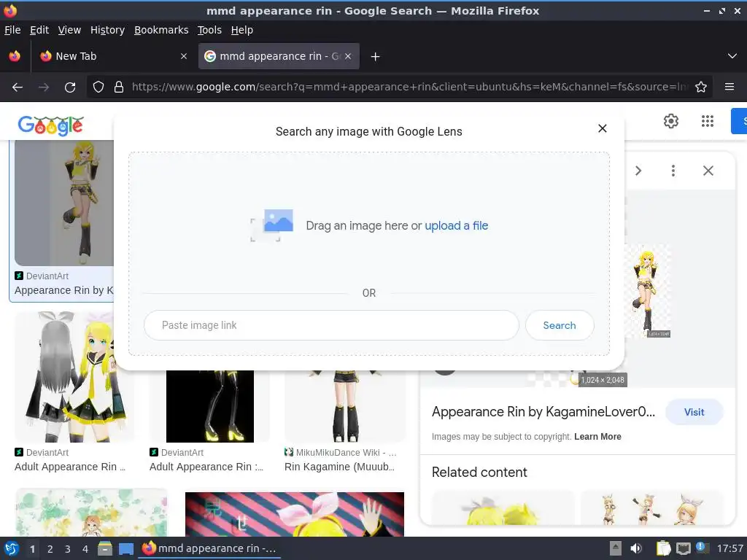Click the Rin Kagamine (Muuub... title
Viewport: 747px width, 560px height.
tap(339, 467)
